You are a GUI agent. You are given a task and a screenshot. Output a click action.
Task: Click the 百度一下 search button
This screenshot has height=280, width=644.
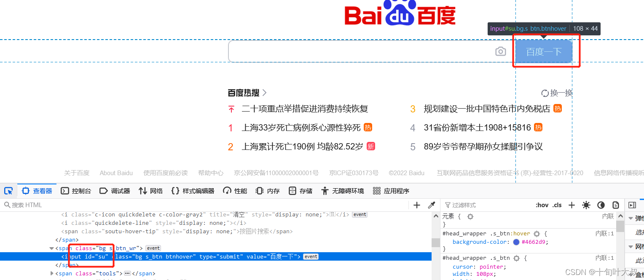pos(544,51)
